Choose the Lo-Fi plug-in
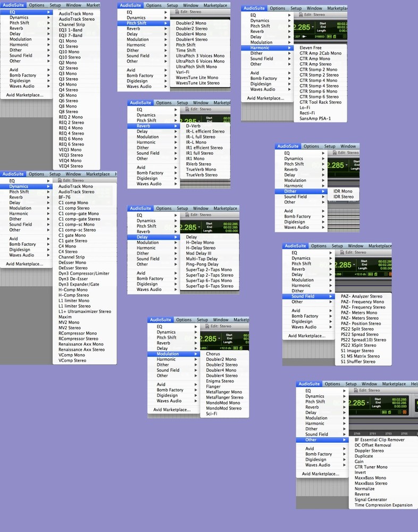Viewport: 418px width, 532px height. click(x=305, y=107)
